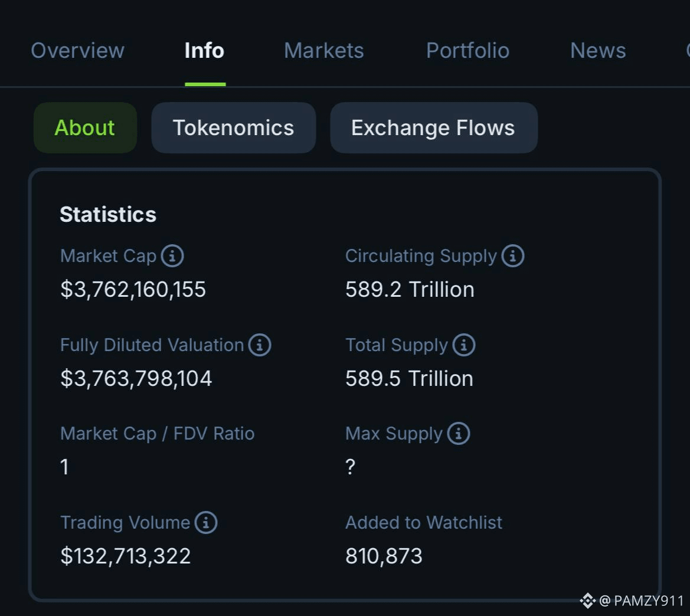The height and width of the screenshot is (616, 690).
Task: Show the Total Supply info tooltip
Action: (464, 345)
